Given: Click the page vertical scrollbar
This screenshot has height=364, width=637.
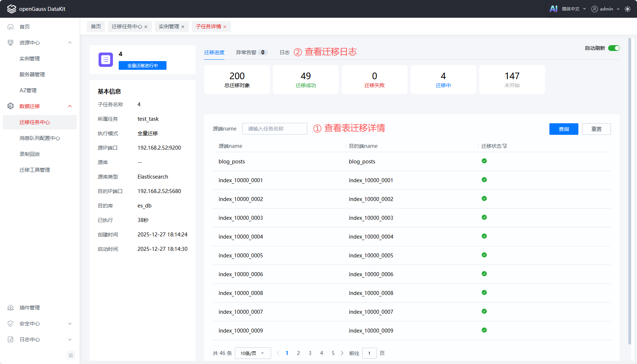Looking at the screenshot, I should click(630, 192).
